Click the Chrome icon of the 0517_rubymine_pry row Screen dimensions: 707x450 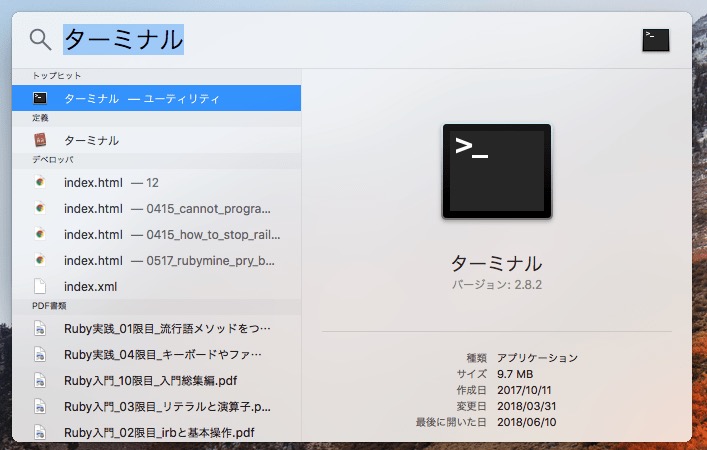(x=40, y=260)
